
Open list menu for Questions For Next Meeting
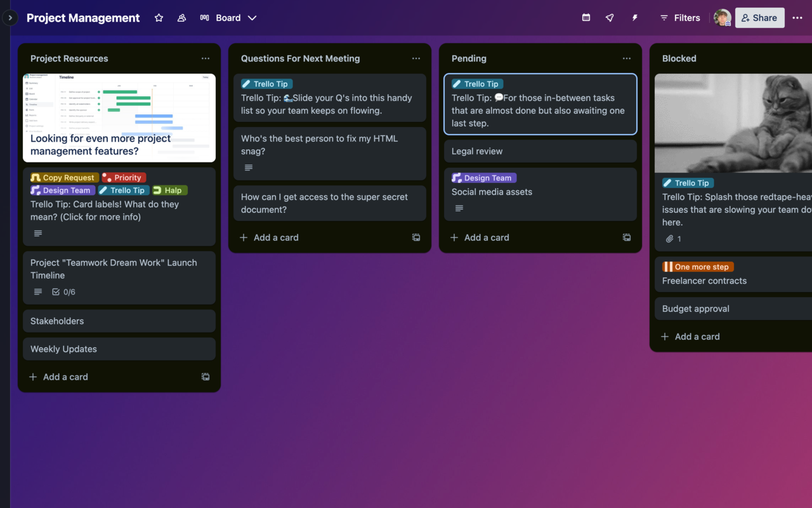click(416, 58)
